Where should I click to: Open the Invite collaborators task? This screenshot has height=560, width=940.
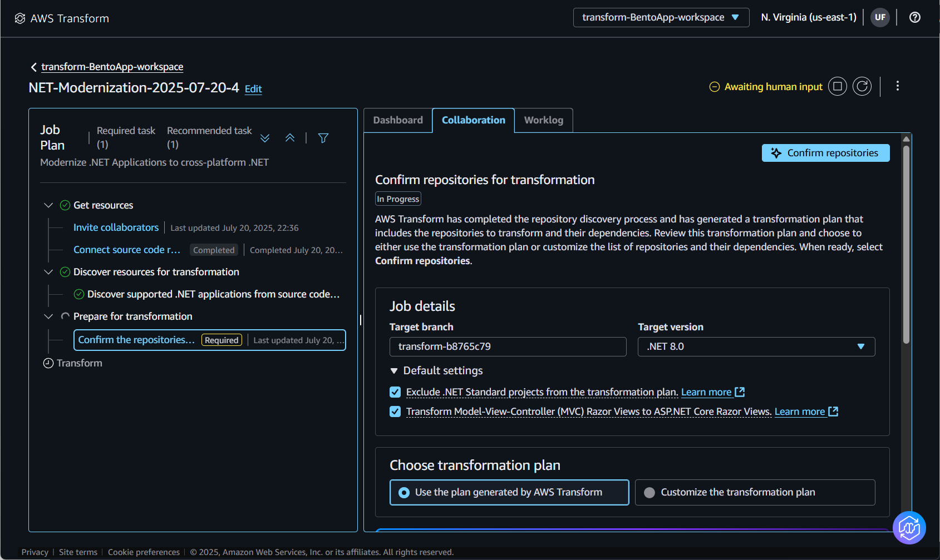(x=116, y=227)
